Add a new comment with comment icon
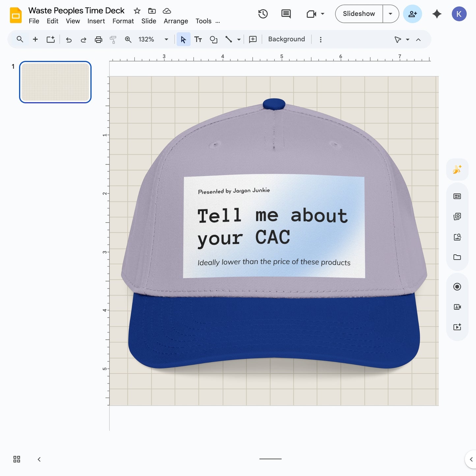476x476 pixels. (252, 39)
